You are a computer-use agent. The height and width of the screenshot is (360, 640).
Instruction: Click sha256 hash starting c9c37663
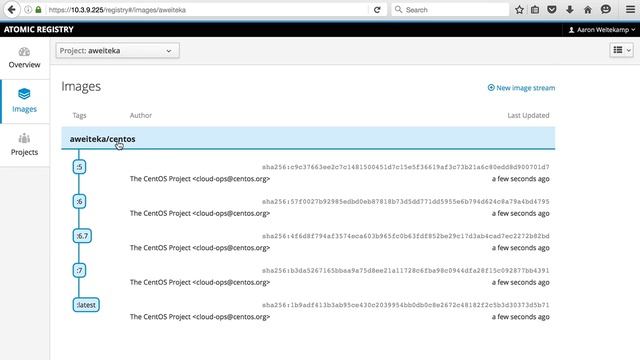coord(406,167)
